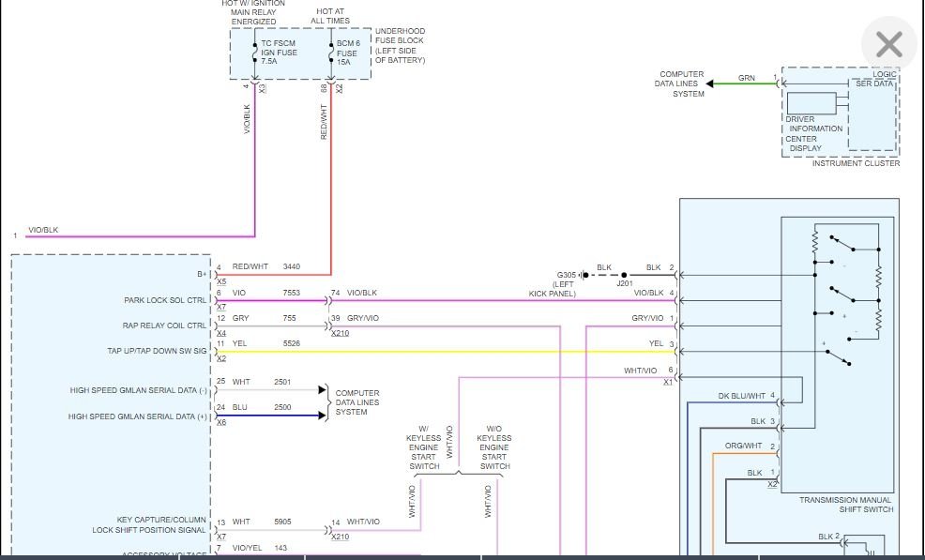Click the 'BCM 6 FUSE 15A' label
925x560 pixels.
[348, 53]
